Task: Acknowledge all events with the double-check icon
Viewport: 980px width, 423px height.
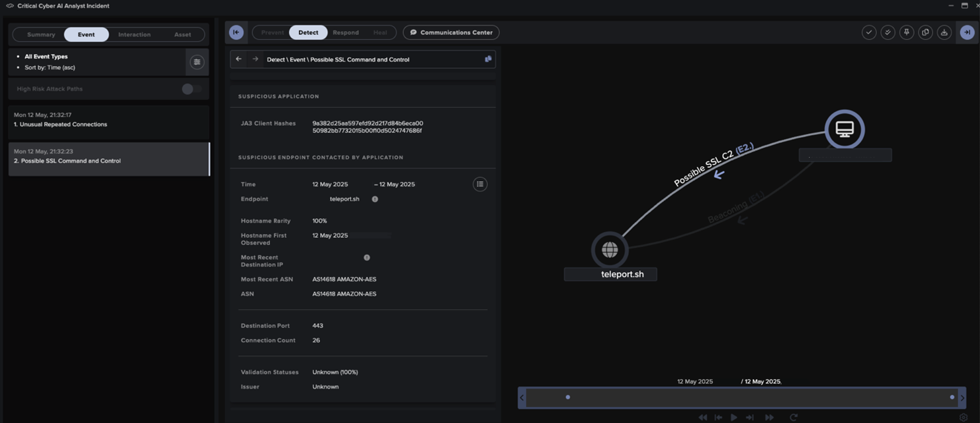Action: (887, 32)
